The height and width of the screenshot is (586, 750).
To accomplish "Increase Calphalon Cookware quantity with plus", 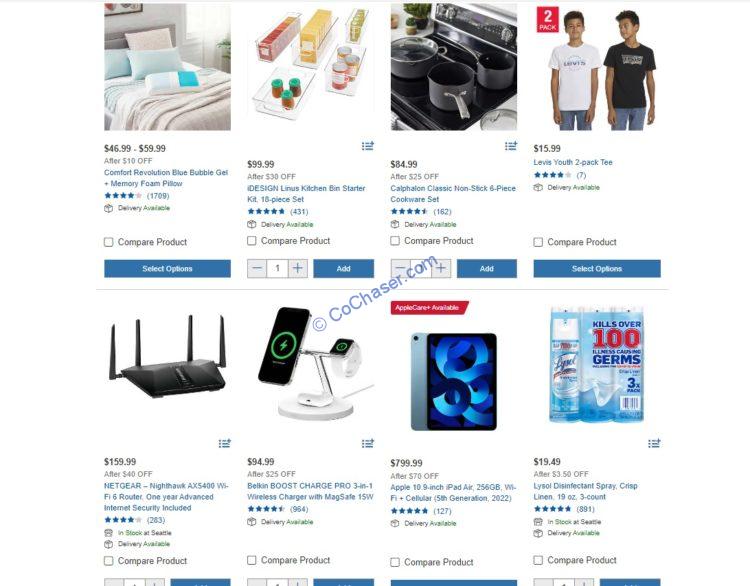I will pos(441,268).
